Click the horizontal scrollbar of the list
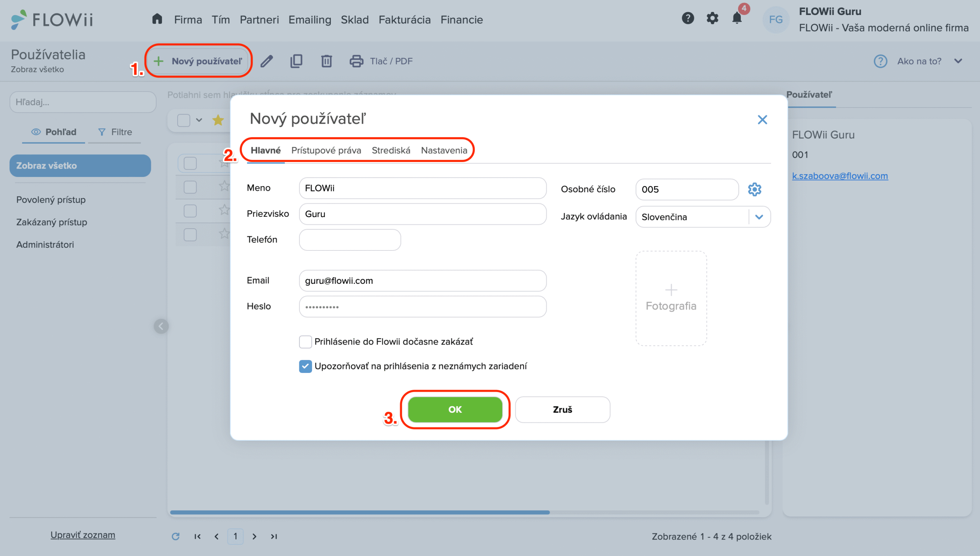Image resolution: width=980 pixels, height=556 pixels. click(360, 512)
